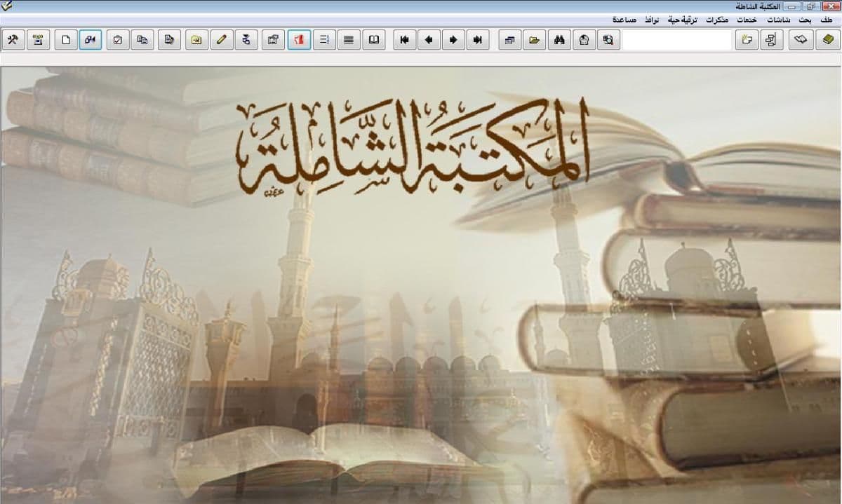Image resolution: width=842 pixels, height=504 pixels.
Task: Open the ملف (File) menu
Action: pos(827,20)
